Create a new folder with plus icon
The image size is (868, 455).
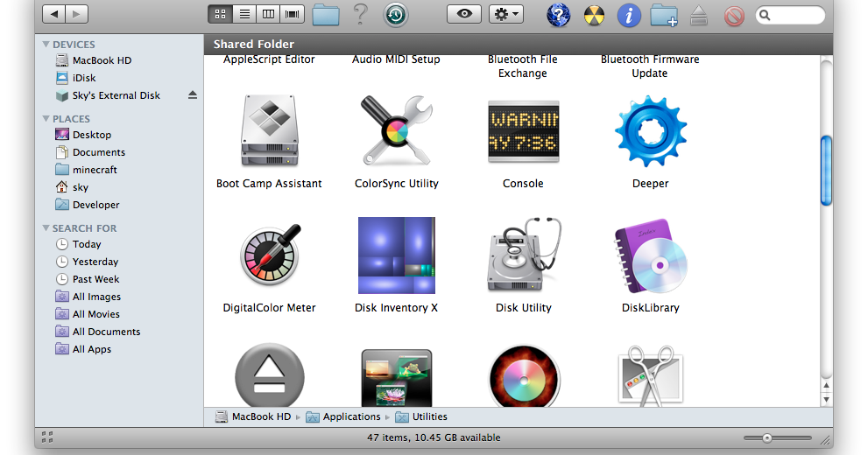tap(664, 16)
